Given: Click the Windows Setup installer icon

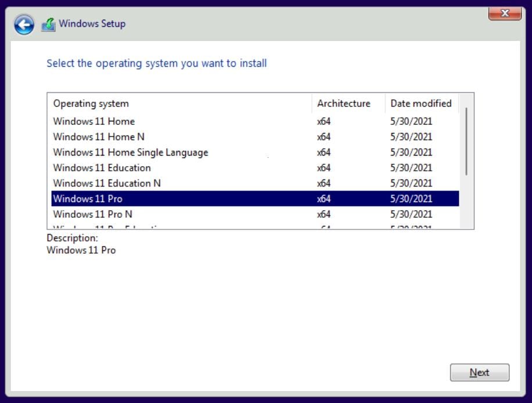Looking at the screenshot, I should click(48, 24).
